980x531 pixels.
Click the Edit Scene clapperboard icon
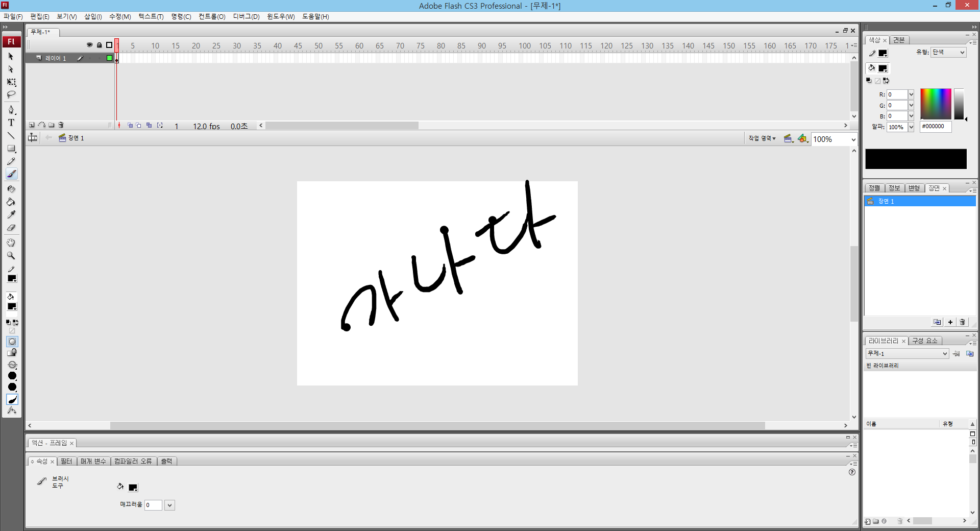tap(789, 138)
